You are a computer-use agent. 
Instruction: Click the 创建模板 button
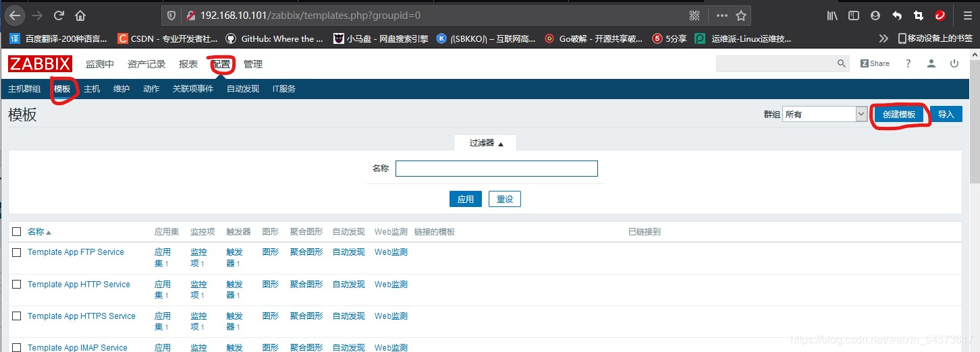pyautogui.click(x=899, y=115)
